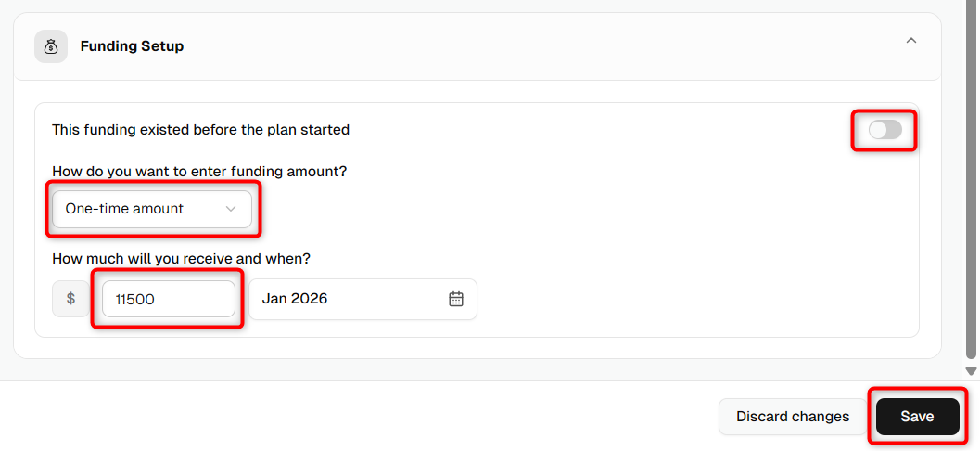Click the Funding Setup heading text
Viewport: 980px width, 451px height.
132,46
